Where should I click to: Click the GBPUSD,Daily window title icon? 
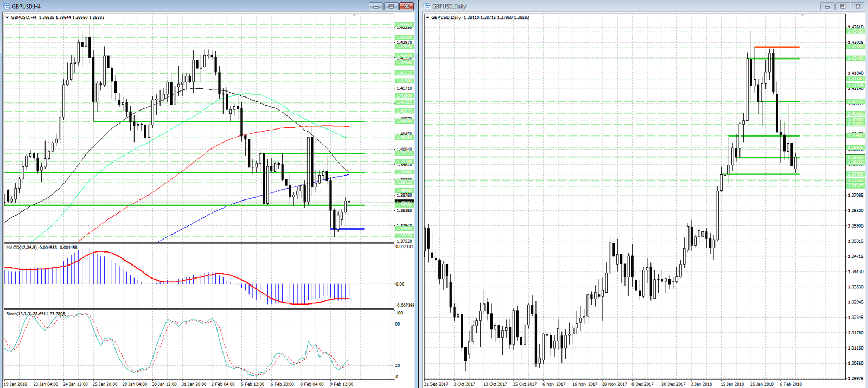427,7
